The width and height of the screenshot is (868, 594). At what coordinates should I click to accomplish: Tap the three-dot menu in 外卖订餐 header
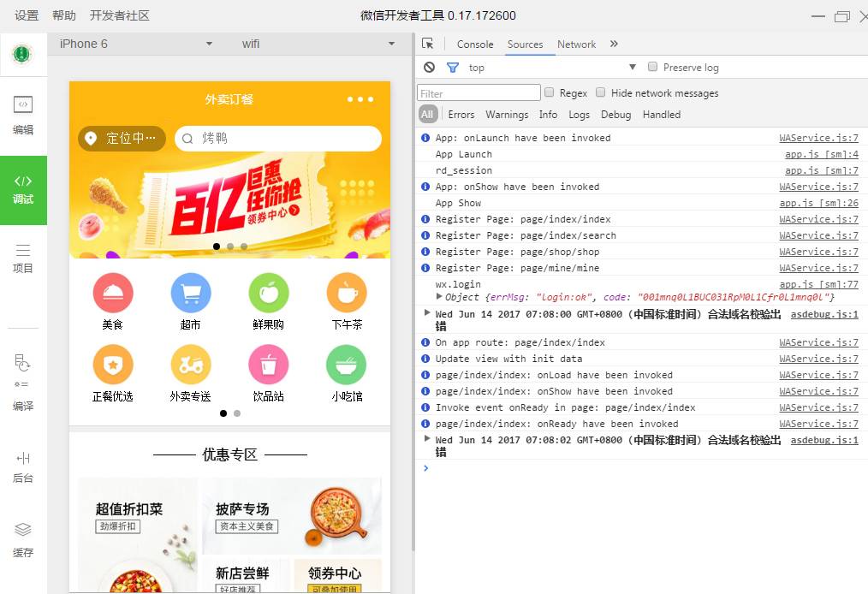360,99
